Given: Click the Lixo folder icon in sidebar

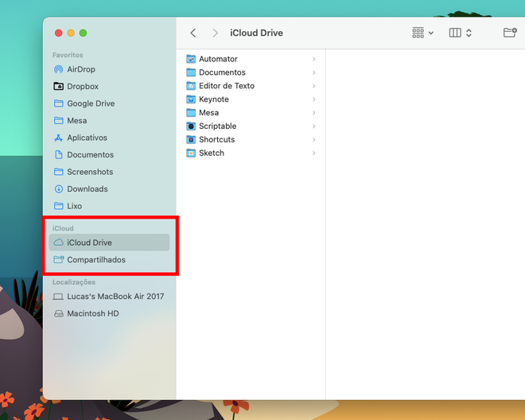Looking at the screenshot, I should 59,206.
